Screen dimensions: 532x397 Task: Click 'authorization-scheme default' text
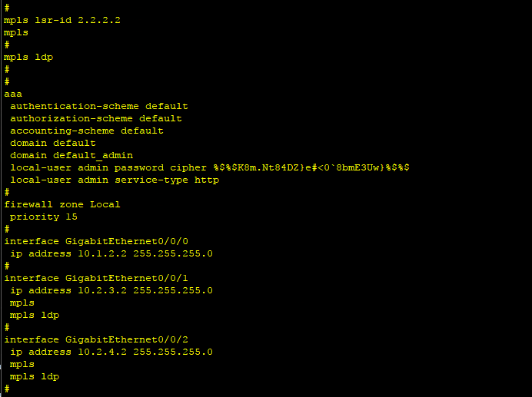pyautogui.click(x=95, y=119)
